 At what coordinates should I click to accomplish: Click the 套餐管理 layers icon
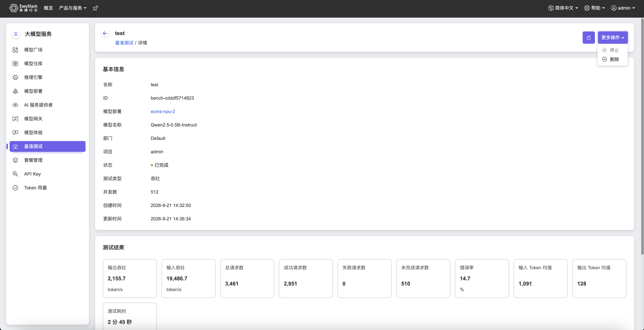pyautogui.click(x=15, y=160)
